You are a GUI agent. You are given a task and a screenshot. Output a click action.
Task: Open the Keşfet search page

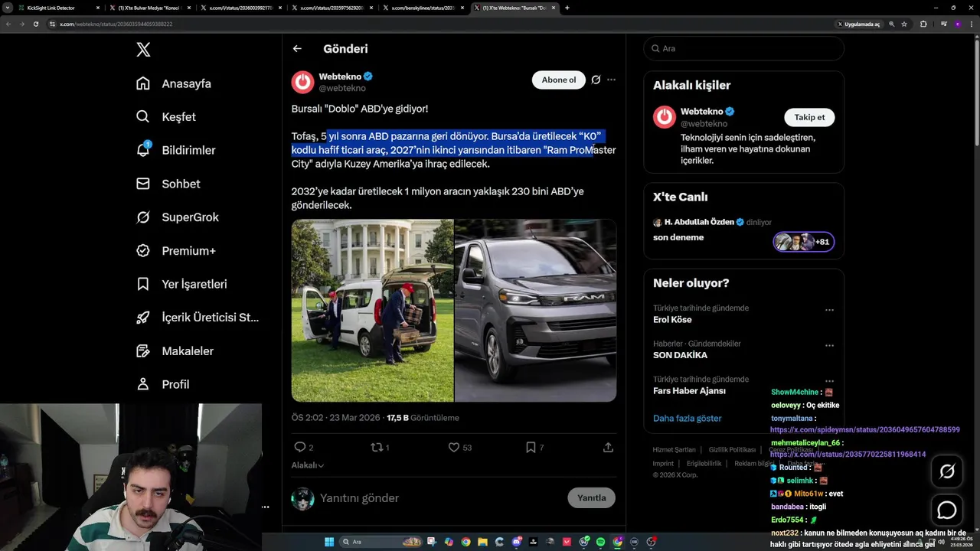166,117
